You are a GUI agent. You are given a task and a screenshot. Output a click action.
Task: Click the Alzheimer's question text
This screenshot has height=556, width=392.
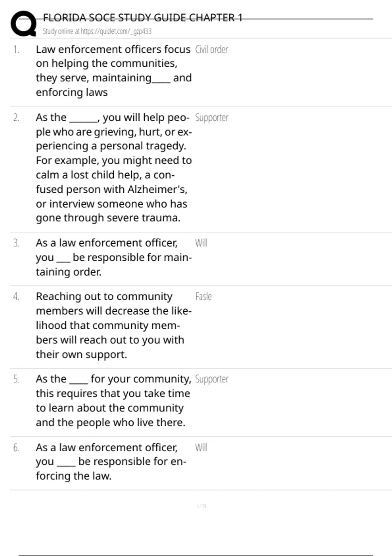[x=114, y=167]
